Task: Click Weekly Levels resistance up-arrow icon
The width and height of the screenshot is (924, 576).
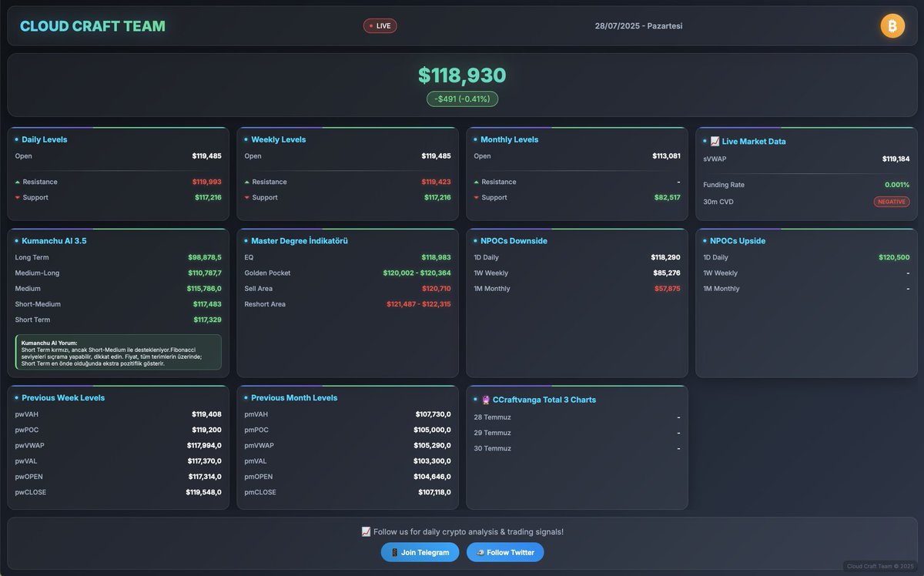Action: pos(247,182)
